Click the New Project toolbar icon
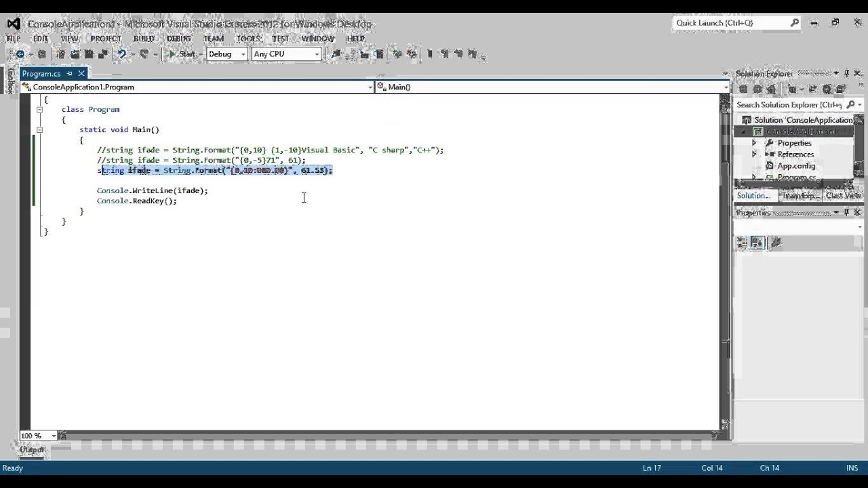The height and width of the screenshot is (488, 868). 61,54
